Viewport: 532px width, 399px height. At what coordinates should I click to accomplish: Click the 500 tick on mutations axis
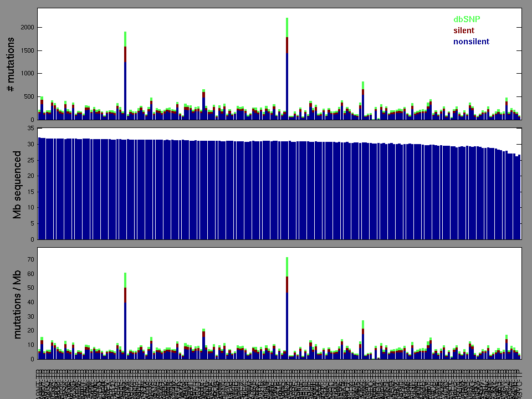pos(28,96)
